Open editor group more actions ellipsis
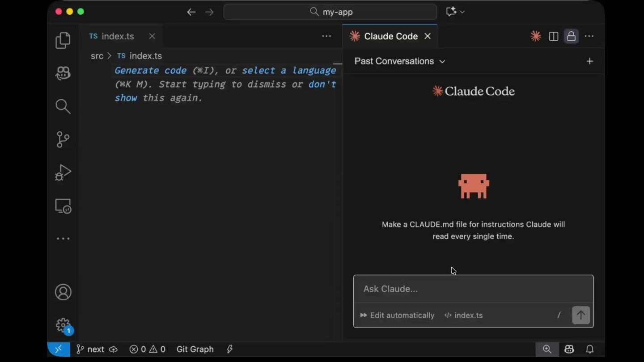The image size is (644, 362). (326, 36)
